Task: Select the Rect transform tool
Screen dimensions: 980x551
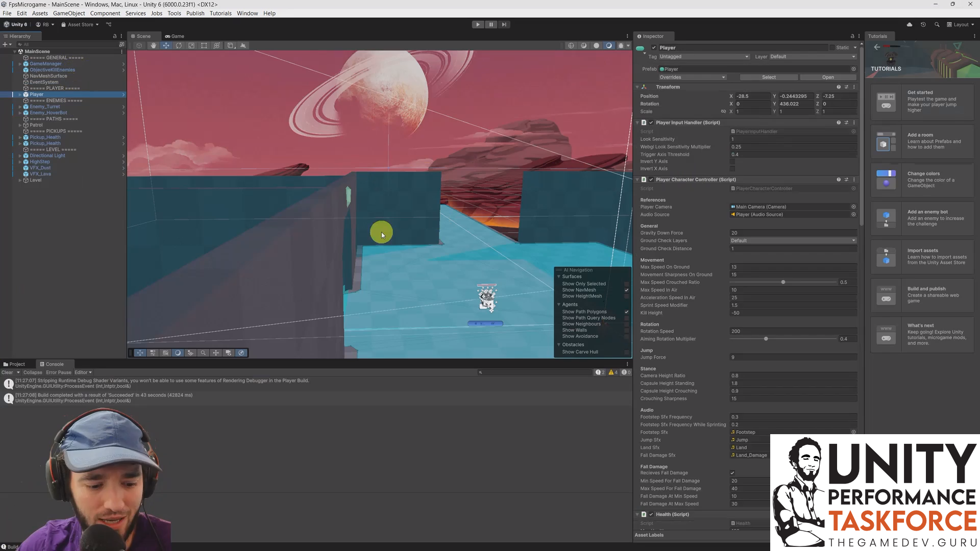Action: (x=204, y=45)
